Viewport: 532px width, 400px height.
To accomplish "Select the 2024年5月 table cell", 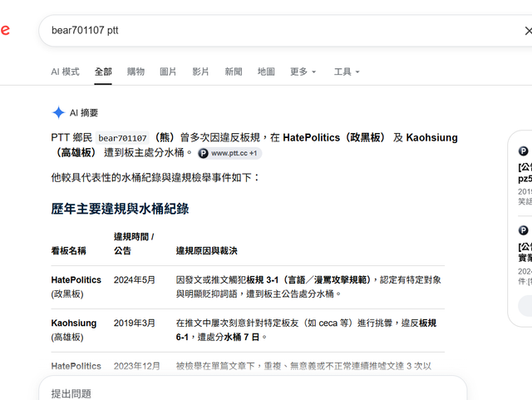I will 135,279.
